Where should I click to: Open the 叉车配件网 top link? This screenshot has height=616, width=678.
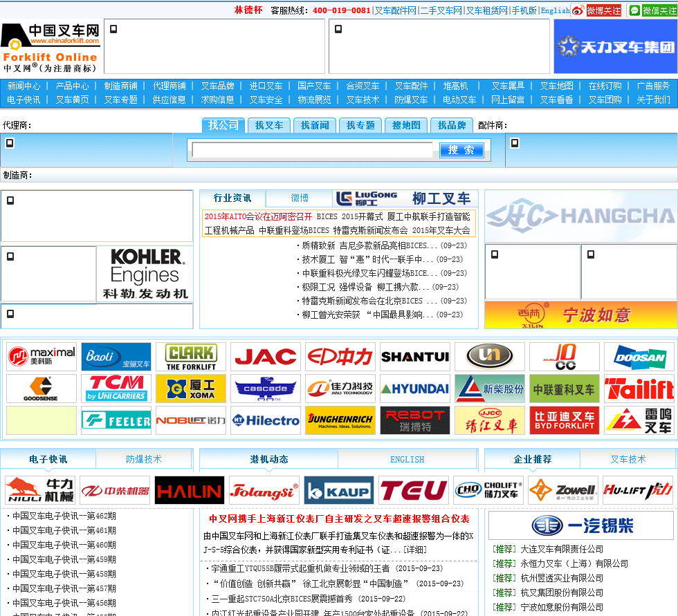(395, 10)
